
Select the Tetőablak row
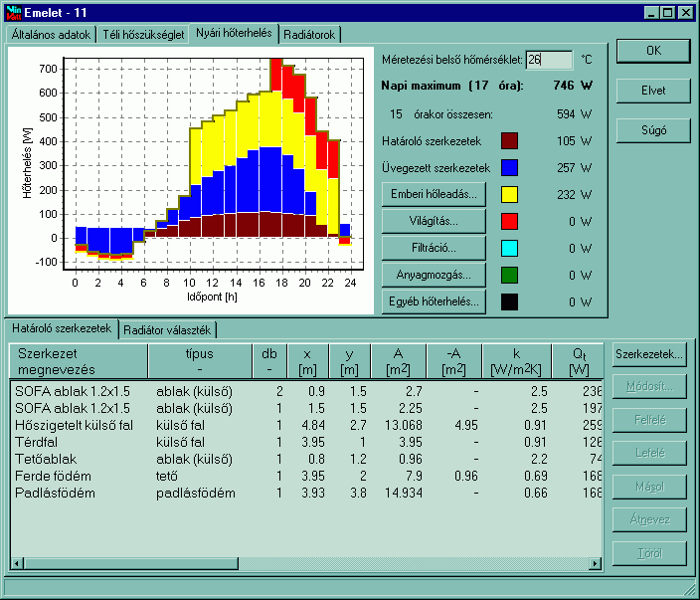pyautogui.click(x=306, y=460)
